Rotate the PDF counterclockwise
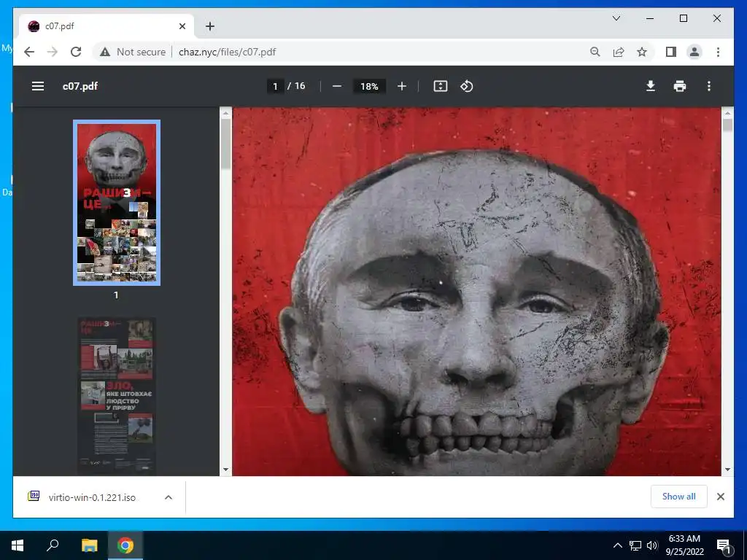This screenshot has height=560, width=747. tap(466, 86)
